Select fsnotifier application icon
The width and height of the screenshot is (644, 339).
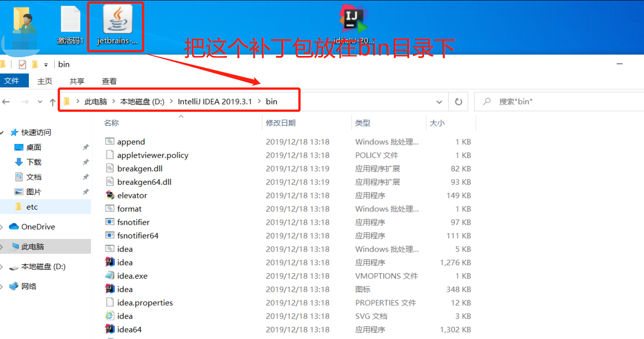[x=110, y=222]
